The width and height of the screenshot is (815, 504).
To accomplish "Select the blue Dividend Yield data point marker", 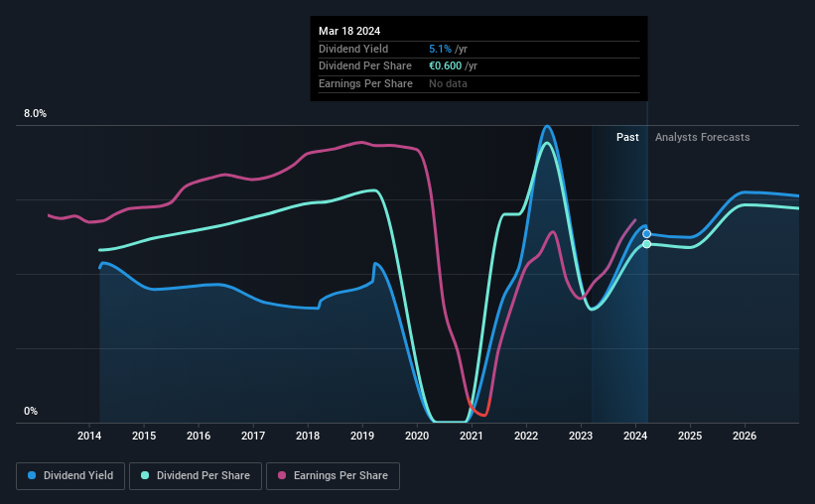I will 646,234.
